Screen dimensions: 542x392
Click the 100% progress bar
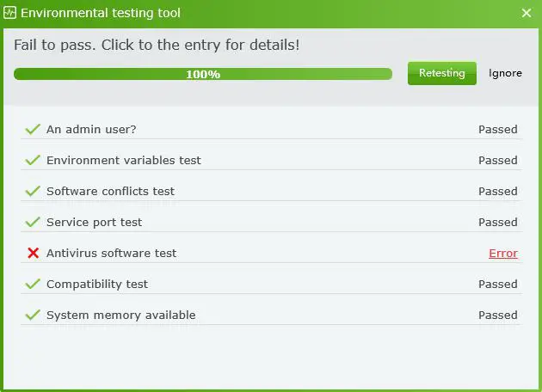203,74
